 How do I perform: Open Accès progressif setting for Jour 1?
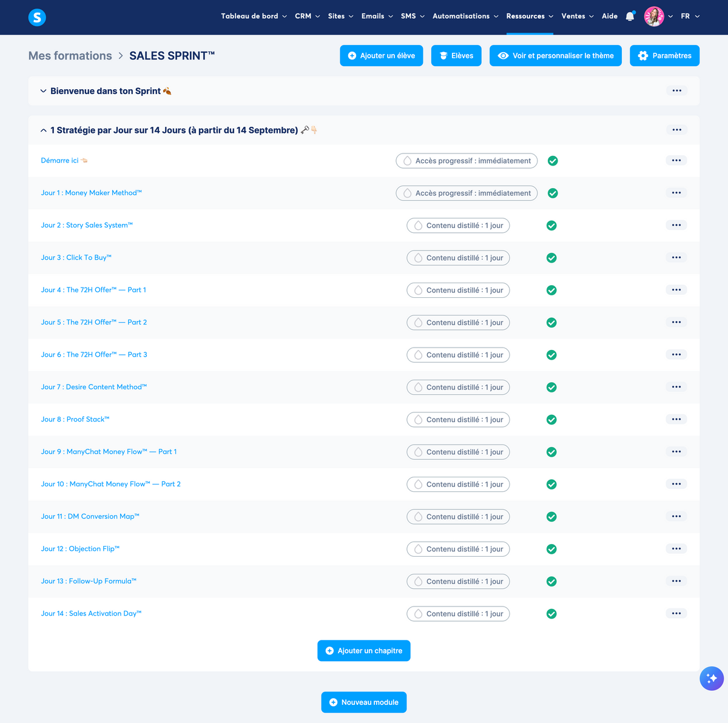coord(467,193)
